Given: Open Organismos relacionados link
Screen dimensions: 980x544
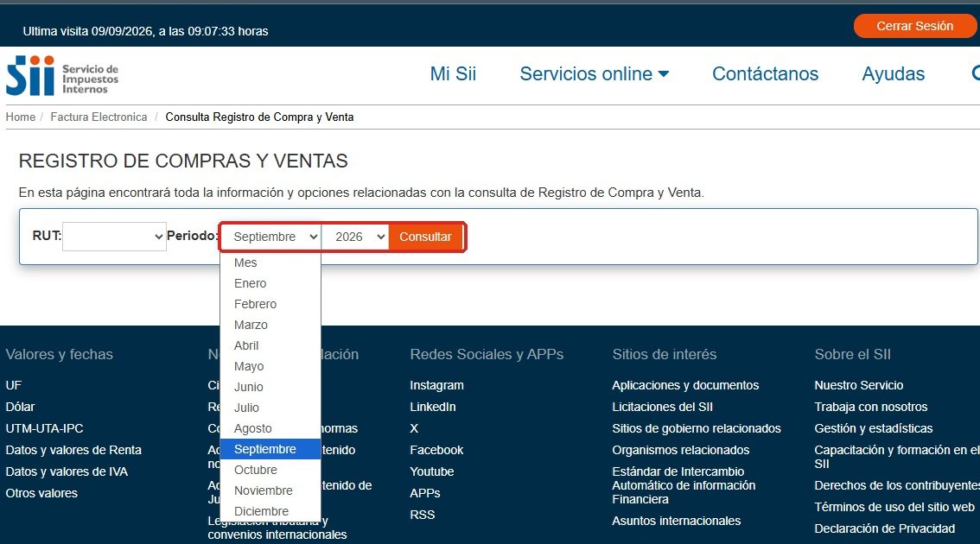Looking at the screenshot, I should [681, 450].
